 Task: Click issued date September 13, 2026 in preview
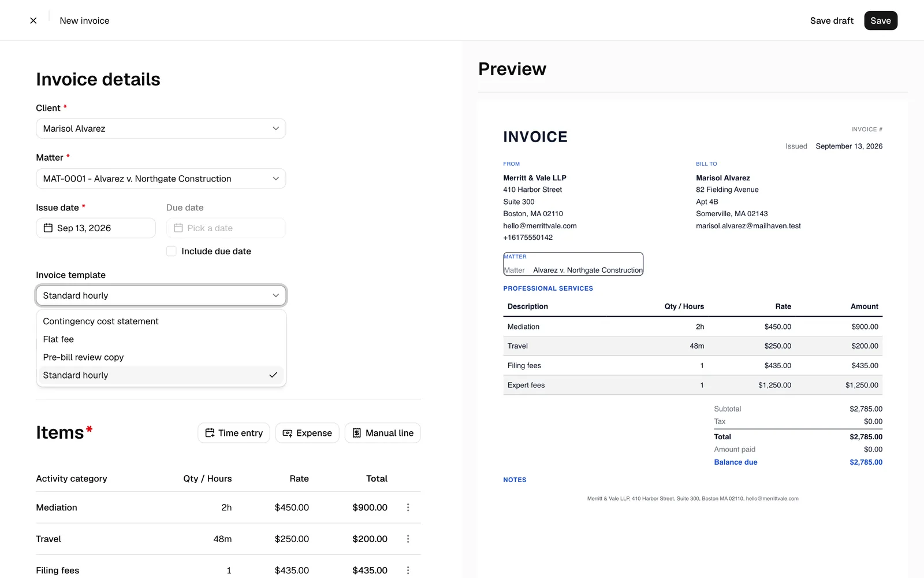coord(848,146)
